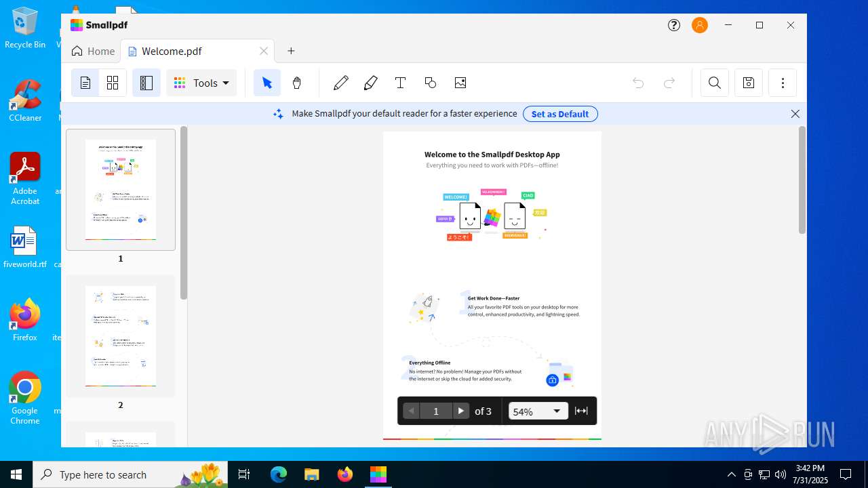Open Google Chrome desktop shortcut
The height and width of the screenshot is (488, 868).
tap(25, 399)
